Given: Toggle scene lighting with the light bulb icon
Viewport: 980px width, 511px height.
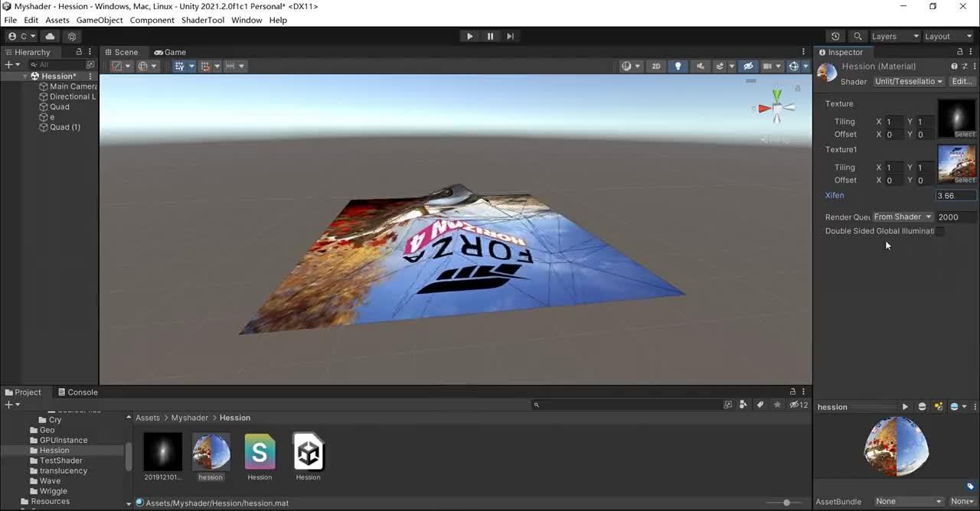Looking at the screenshot, I should pyautogui.click(x=678, y=66).
